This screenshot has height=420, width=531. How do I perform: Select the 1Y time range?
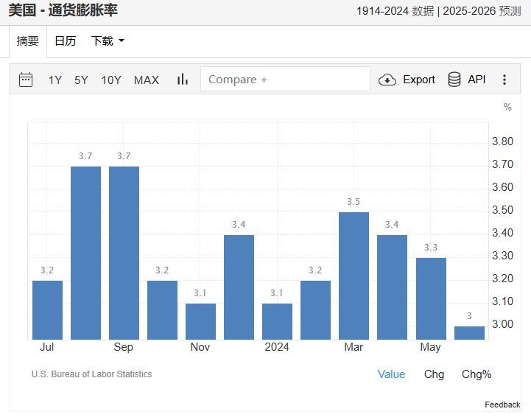(x=55, y=80)
